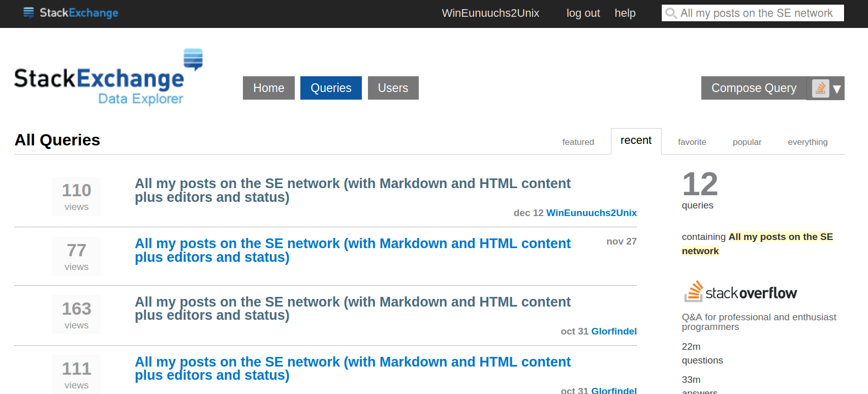This screenshot has width=868, height=394.
Task: Expand the site switcher dropdown arrow
Action: click(837, 89)
